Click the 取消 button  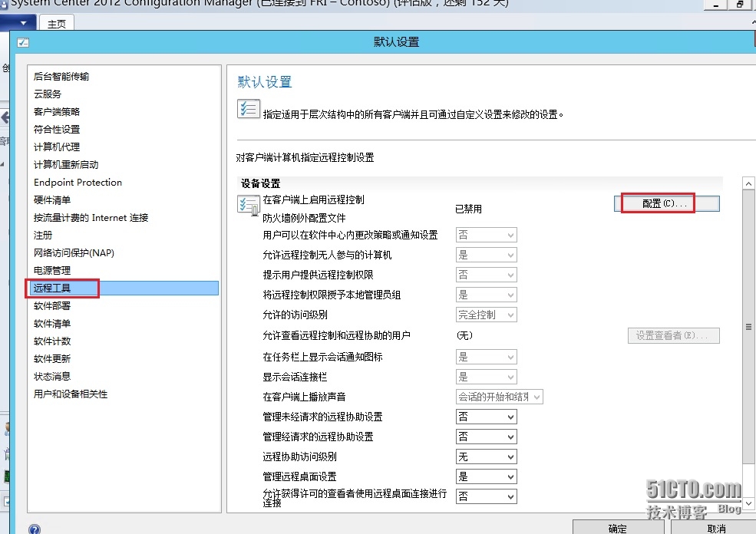pyautogui.click(x=715, y=528)
